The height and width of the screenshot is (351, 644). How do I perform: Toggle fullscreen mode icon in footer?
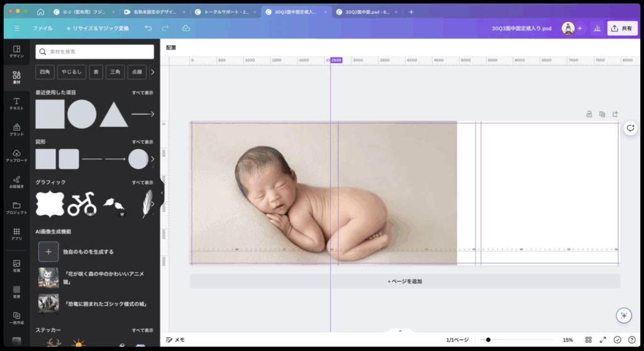coord(603,340)
